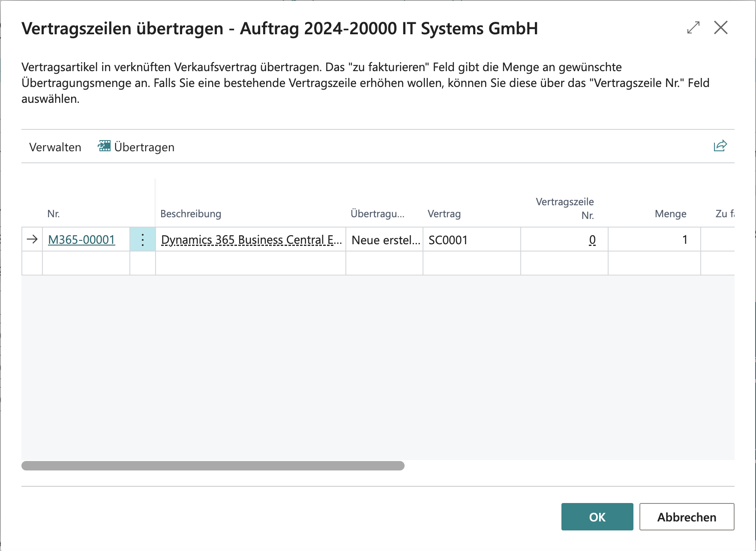756x551 pixels.
Task: Open row options for M365-00001
Action: [x=143, y=240]
